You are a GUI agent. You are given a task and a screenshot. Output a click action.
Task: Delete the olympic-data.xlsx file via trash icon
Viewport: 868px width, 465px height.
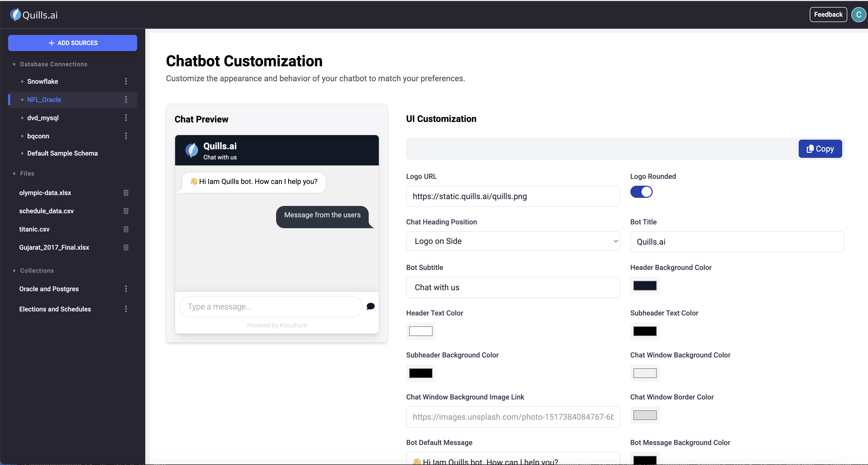126,193
